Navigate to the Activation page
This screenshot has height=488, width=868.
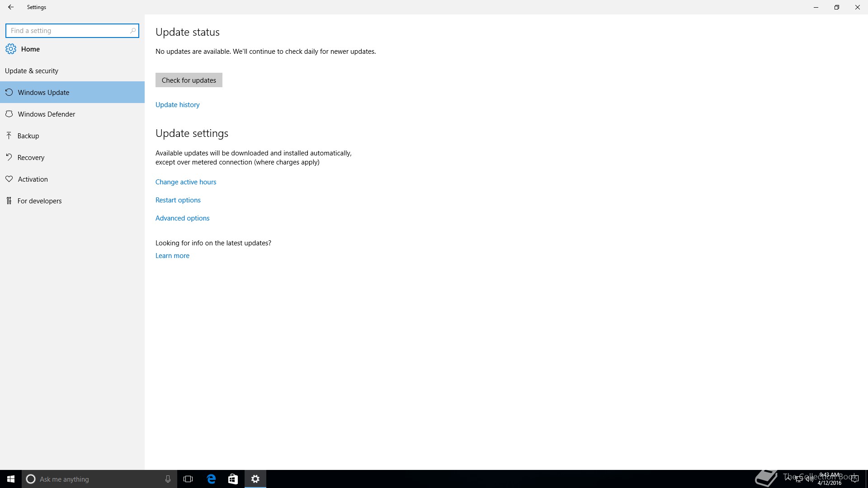(x=72, y=179)
